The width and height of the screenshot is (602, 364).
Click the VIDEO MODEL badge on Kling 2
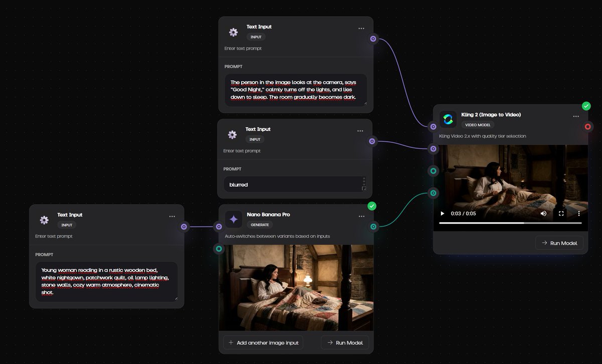tap(478, 125)
